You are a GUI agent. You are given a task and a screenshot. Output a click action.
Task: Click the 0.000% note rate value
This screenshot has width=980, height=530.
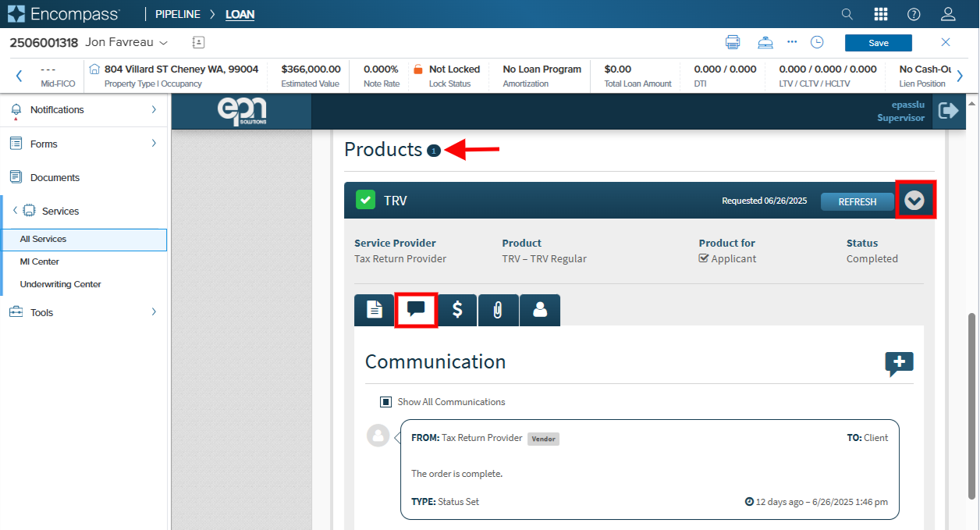point(381,69)
